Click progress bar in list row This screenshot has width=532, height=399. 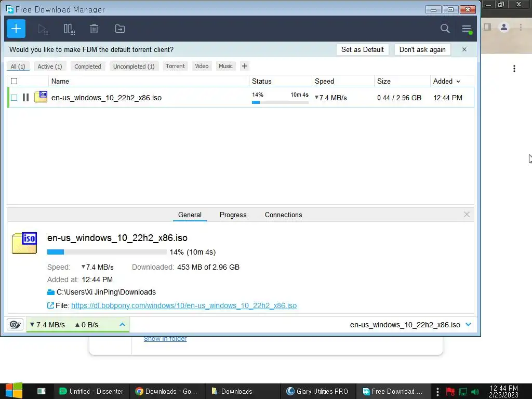[x=280, y=102]
